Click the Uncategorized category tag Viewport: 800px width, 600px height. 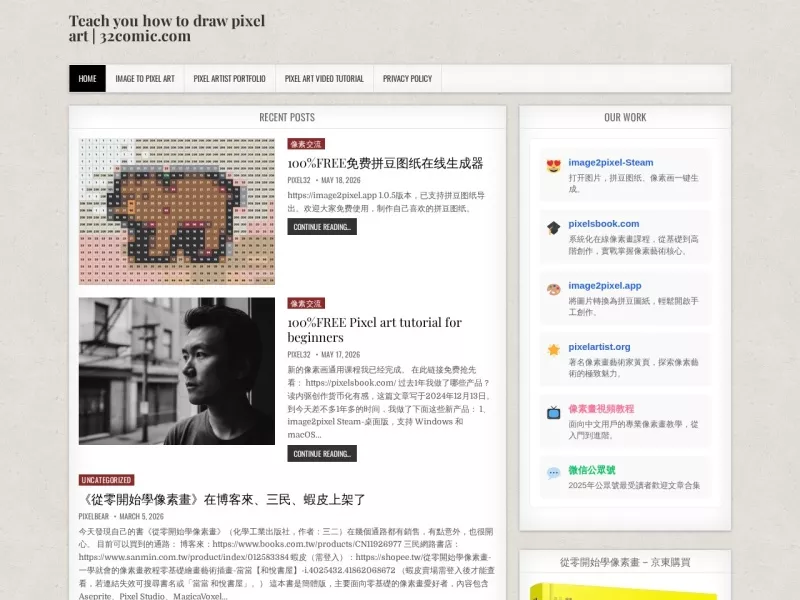(x=106, y=480)
